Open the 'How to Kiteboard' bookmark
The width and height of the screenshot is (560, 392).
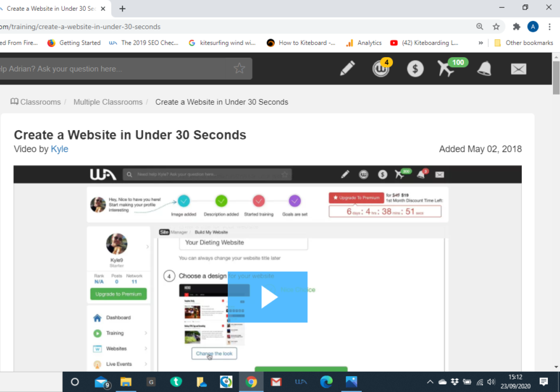click(301, 42)
